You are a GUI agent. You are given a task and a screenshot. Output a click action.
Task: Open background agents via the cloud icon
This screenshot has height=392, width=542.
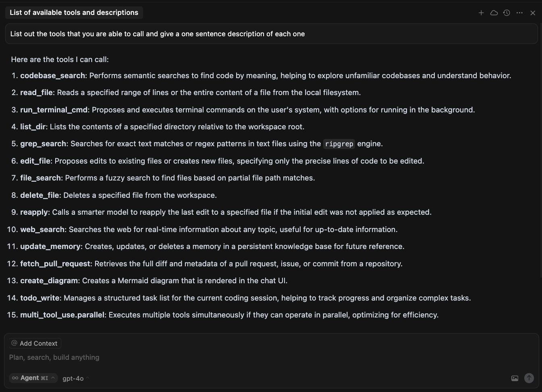click(494, 13)
